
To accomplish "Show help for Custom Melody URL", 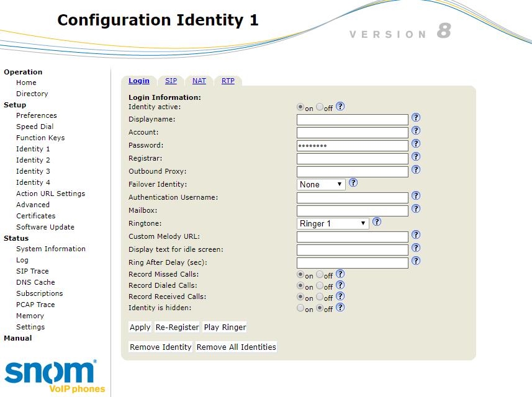I will pos(416,235).
